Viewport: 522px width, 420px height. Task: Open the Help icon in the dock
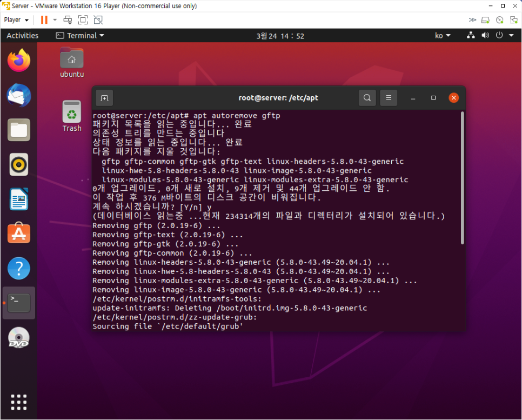(x=18, y=268)
